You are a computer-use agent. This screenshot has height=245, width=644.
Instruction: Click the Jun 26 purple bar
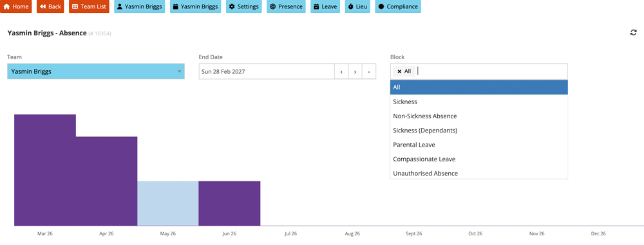[229, 203]
